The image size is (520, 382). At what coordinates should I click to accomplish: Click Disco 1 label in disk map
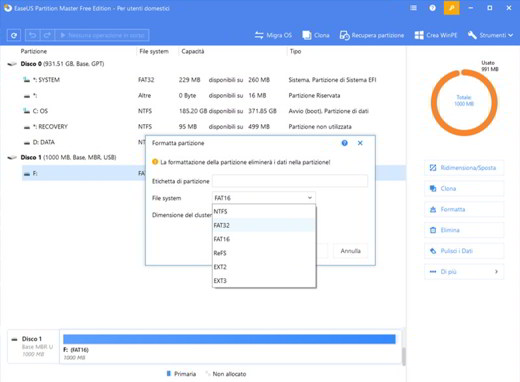pos(32,339)
